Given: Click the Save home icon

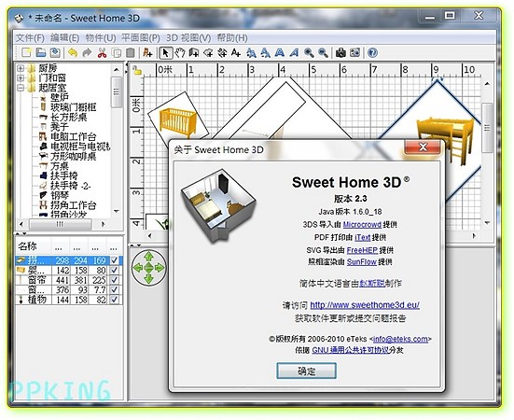Looking at the screenshot, I should 55,52.
